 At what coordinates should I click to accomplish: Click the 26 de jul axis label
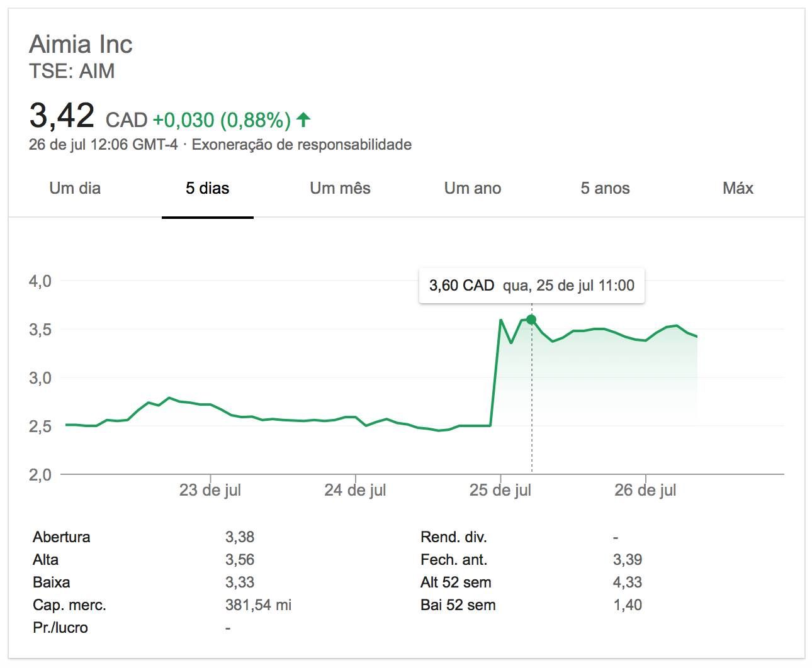pyautogui.click(x=645, y=490)
